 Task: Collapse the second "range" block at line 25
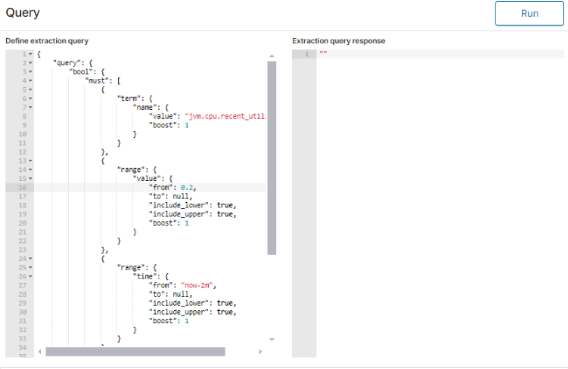[x=30, y=268]
